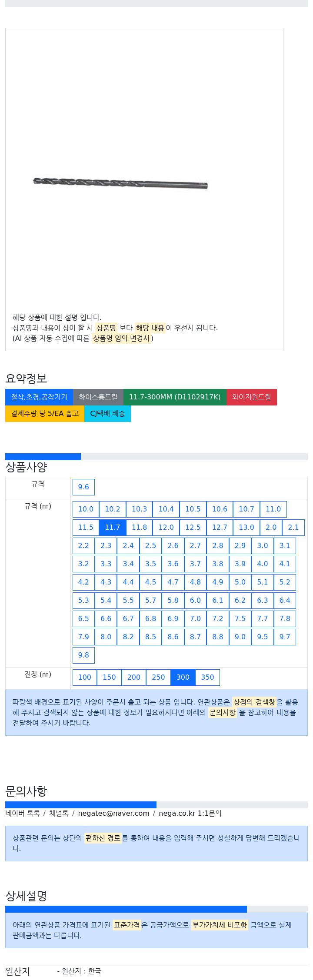Select the 300 mm length option
Viewport: 313px width, 980px height.
tap(183, 677)
